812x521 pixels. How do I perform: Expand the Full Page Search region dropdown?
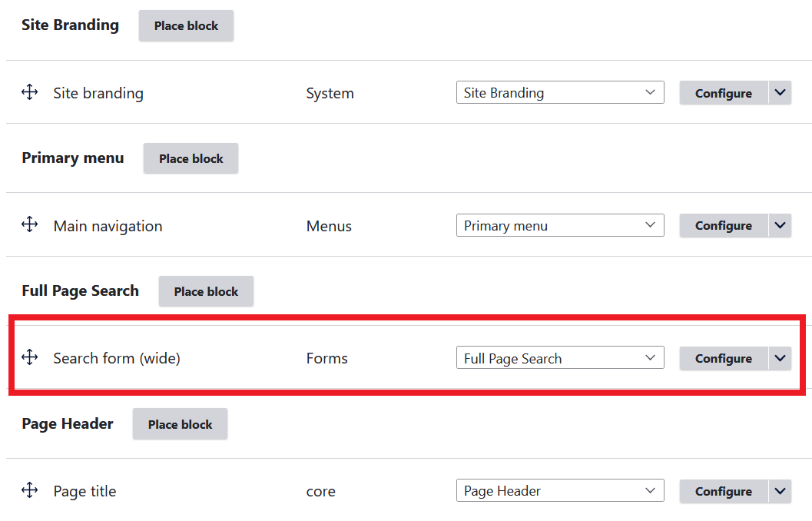tap(560, 358)
